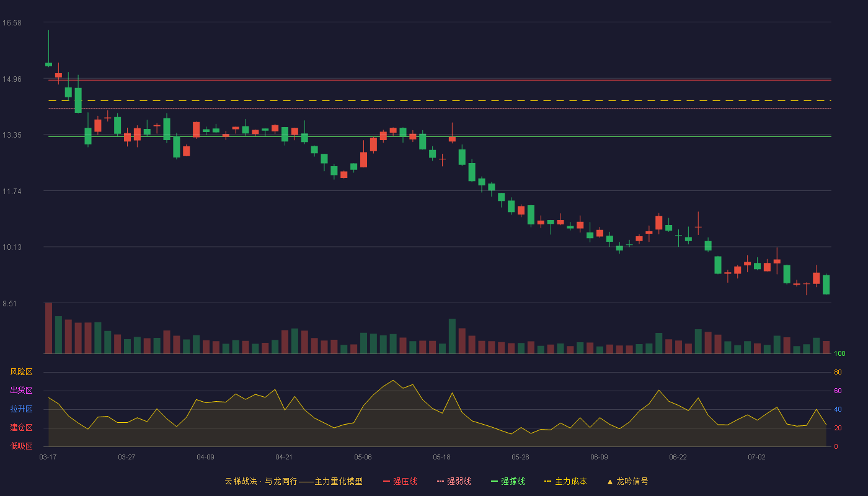Click the 80 indicator axis value
Image resolution: width=868 pixels, height=496 pixels.
coord(838,372)
